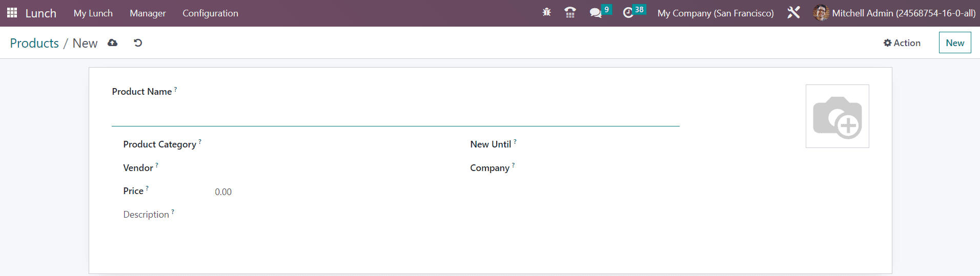Open the Manager menu
Image resolution: width=980 pixels, height=276 pixels.
point(148,13)
